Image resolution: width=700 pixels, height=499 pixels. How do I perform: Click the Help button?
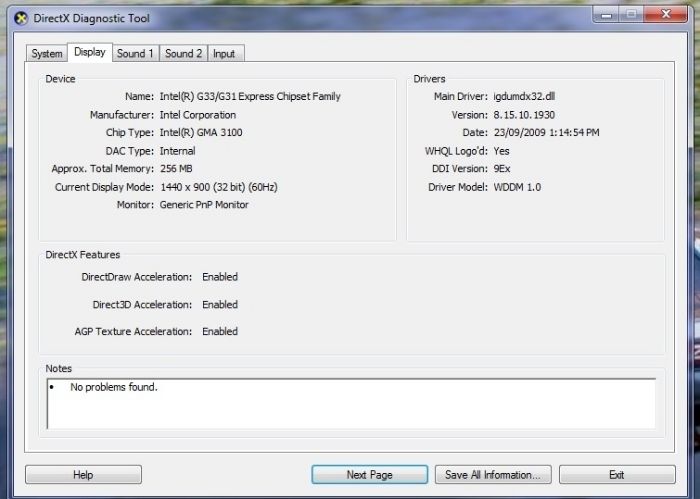[x=83, y=474]
